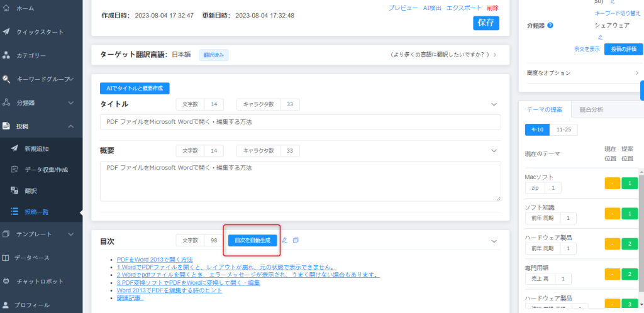Click the 保存 button
The image size is (644, 313).
pyautogui.click(x=486, y=23)
